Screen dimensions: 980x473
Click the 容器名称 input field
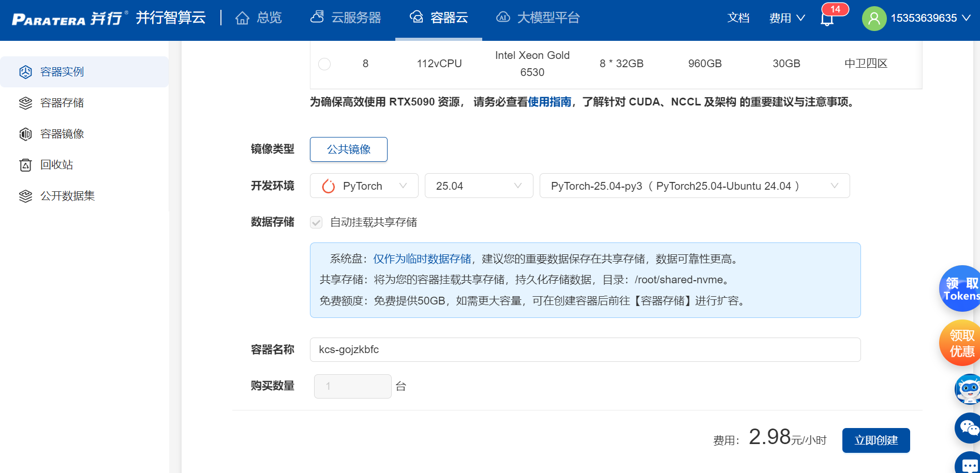585,350
